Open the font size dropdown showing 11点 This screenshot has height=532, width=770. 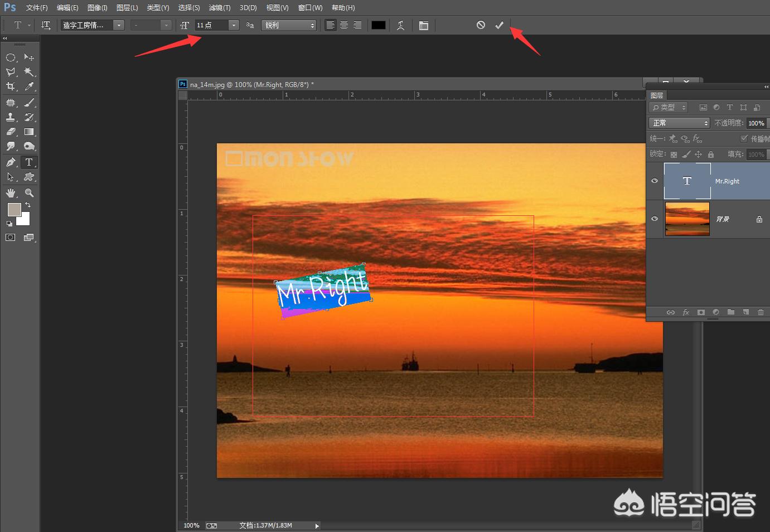point(234,25)
